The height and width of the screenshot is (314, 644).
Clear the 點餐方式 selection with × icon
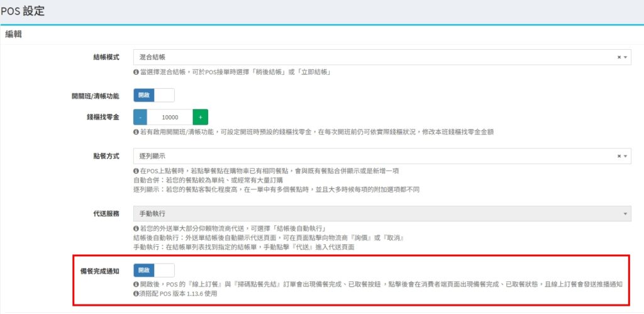coord(619,156)
